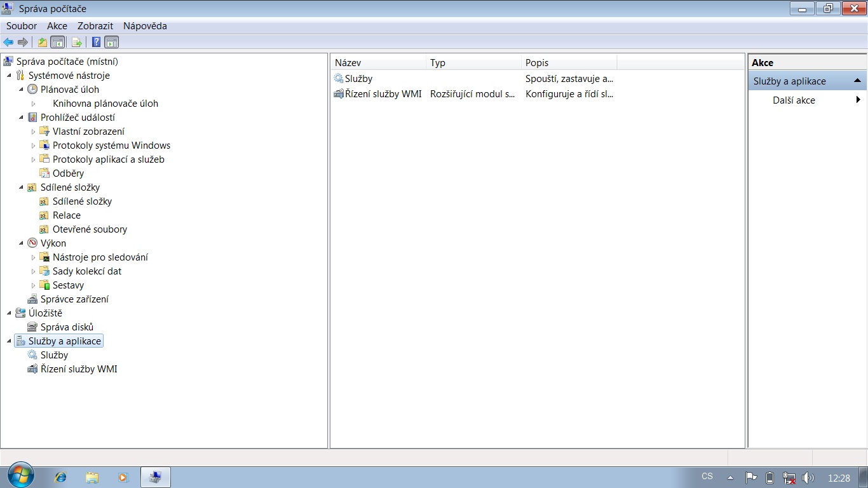The height and width of the screenshot is (488, 868).
Task: Click the CS language indicator in tray
Action: pyautogui.click(x=707, y=477)
